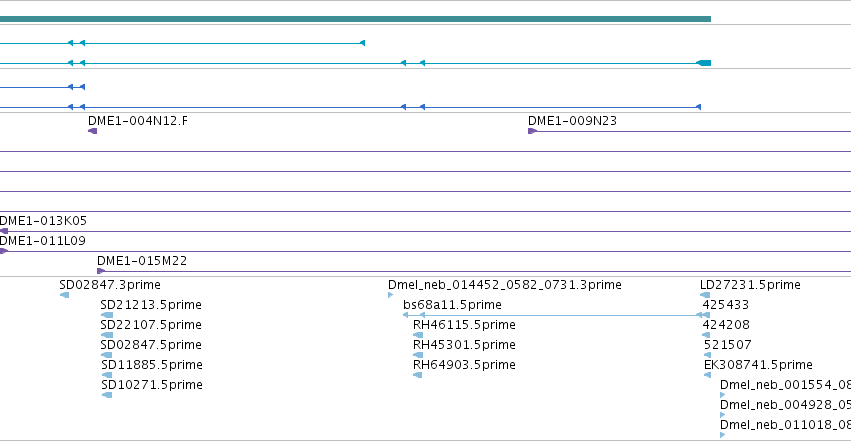Click blue arrow glyph under SD21213.5prime
The width and height of the screenshot is (851, 441).
107,315
